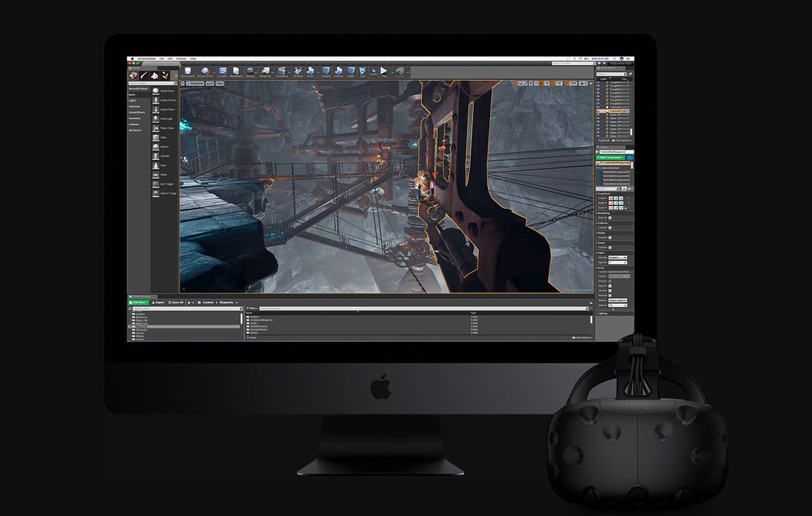Click the World Outliner search field
The width and height of the screenshot is (812, 516).
tap(610, 74)
